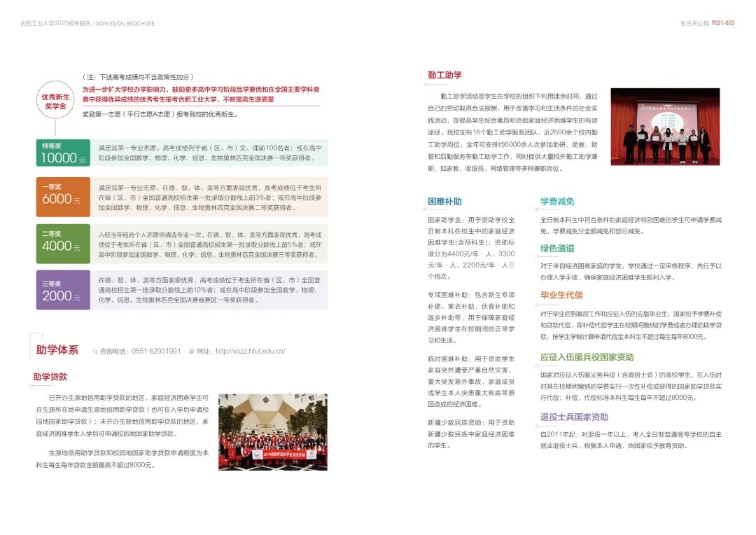Click the web icon beside 网址

(x=191, y=350)
